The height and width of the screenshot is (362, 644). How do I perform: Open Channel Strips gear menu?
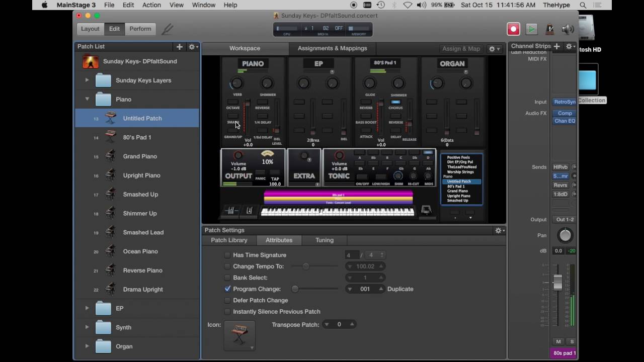(x=571, y=46)
